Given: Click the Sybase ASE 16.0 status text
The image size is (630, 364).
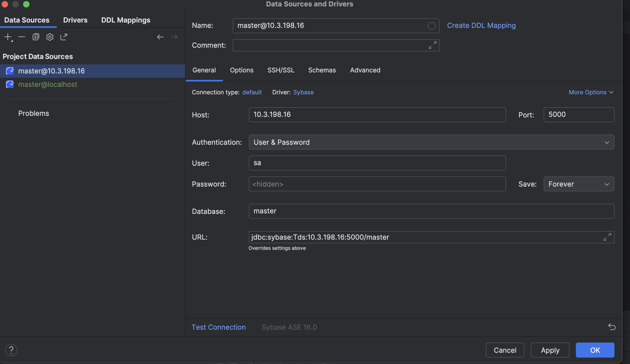Looking at the screenshot, I should [289, 327].
